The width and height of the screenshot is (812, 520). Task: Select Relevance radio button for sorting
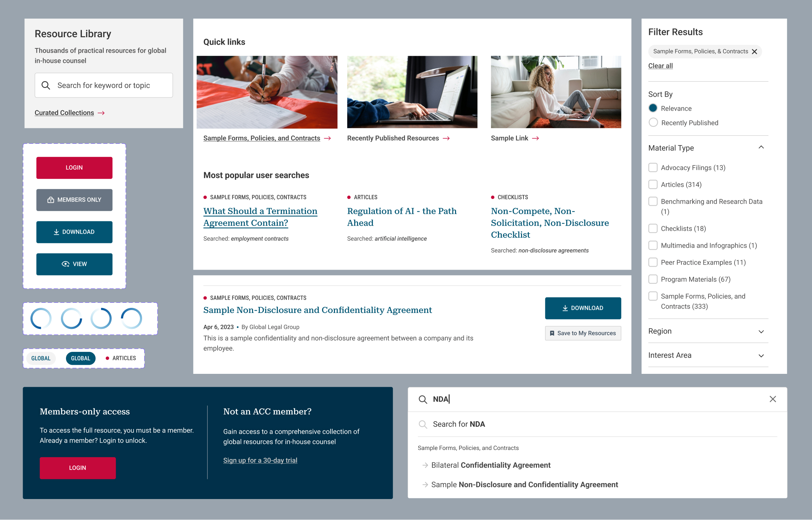[x=653, y=108]
